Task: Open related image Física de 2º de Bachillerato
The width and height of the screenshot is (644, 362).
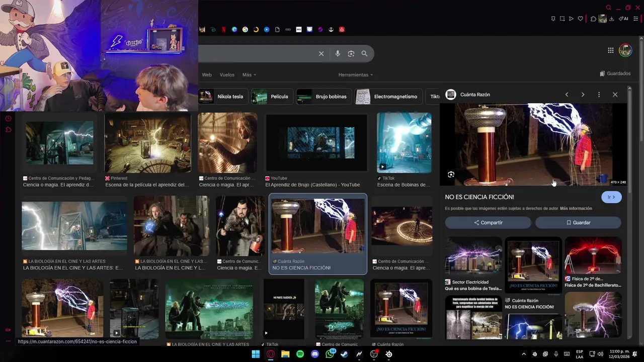Action: coord(593,256)
